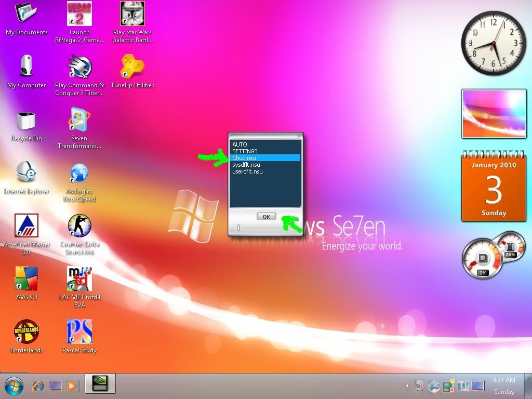Expand the hidden system tray icons arrow
Viewport: 532px width, 399px height.
[x=407, y=386]
